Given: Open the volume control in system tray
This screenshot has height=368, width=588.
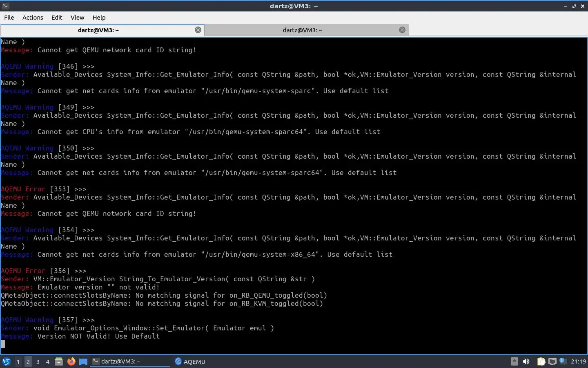Looking at the screenshot, I should coord(526,361).
